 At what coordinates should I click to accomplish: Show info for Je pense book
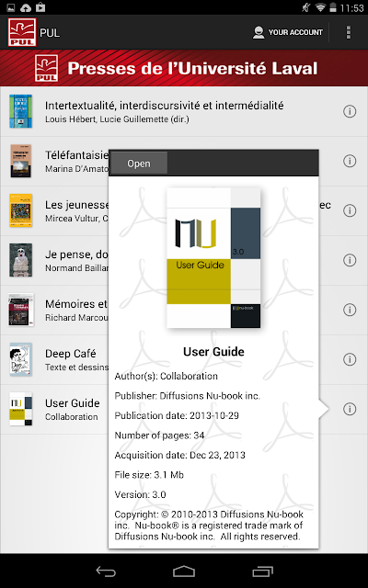(x=350, y=260)
